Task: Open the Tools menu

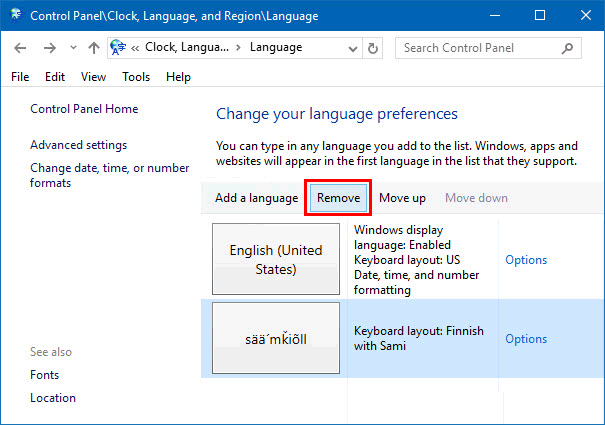Action: click(x=136, y=77)
